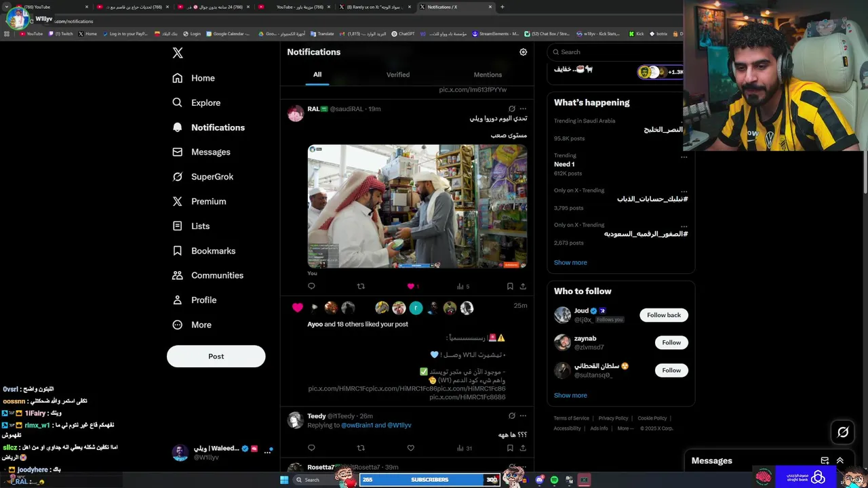Screen dimensions: 868x488
Task: Switch to the Verified tab
Action: [398, 75]
